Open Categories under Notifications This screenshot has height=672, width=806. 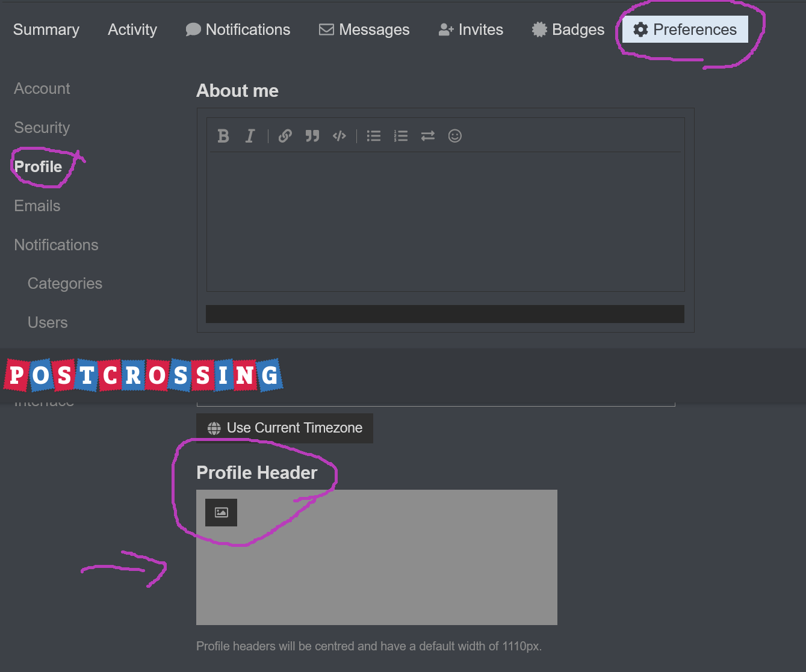coord(65,283)
